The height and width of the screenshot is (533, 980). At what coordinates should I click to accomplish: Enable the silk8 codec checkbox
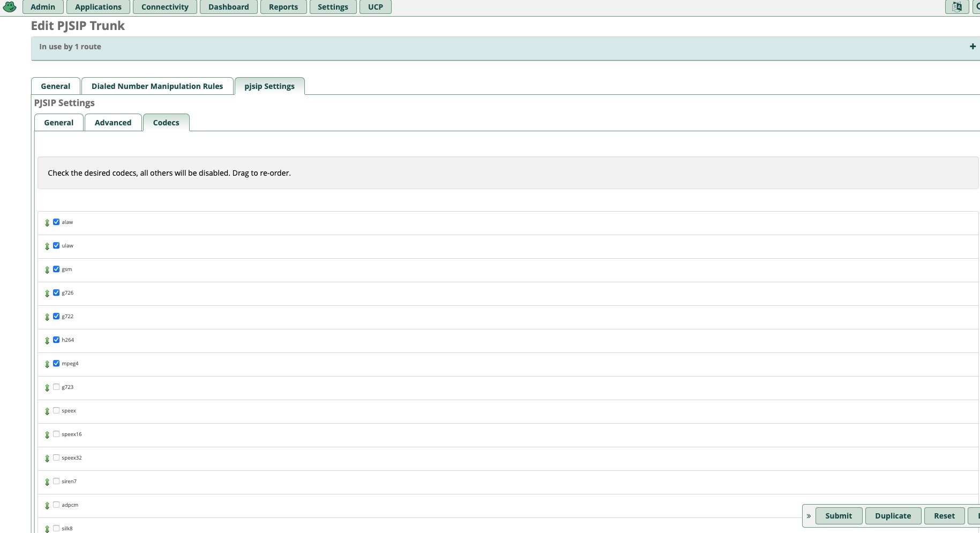pyautogui.click(x=56, y=528)
